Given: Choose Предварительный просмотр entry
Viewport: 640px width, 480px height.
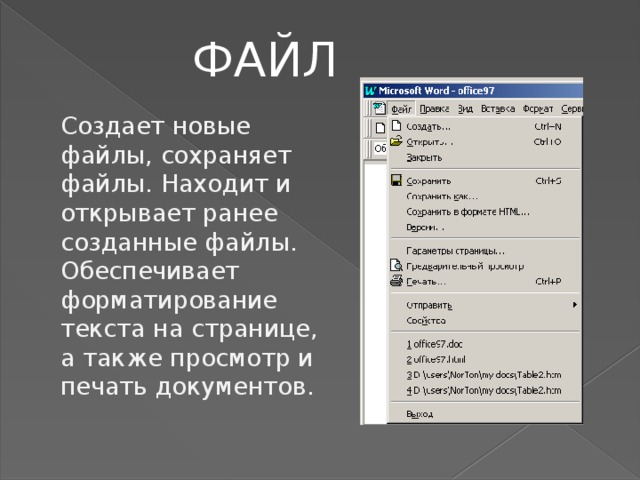Looking at the screenshot, I should point(484,266).
